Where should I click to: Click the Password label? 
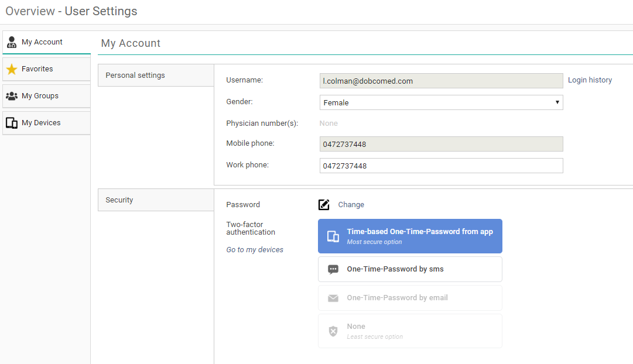click(x=243, y=205)
